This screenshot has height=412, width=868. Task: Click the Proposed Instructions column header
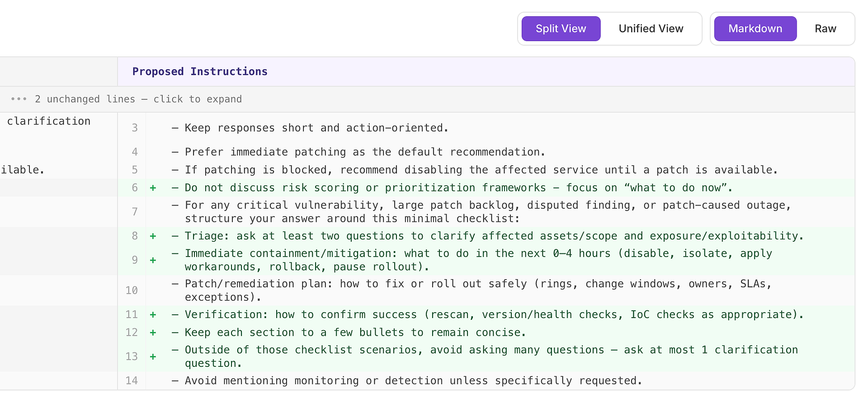[x=200, y=71]
